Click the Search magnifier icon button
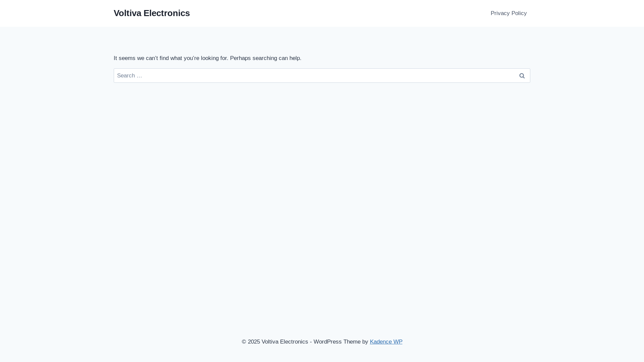The image size is (644, 362). (522, 76)
